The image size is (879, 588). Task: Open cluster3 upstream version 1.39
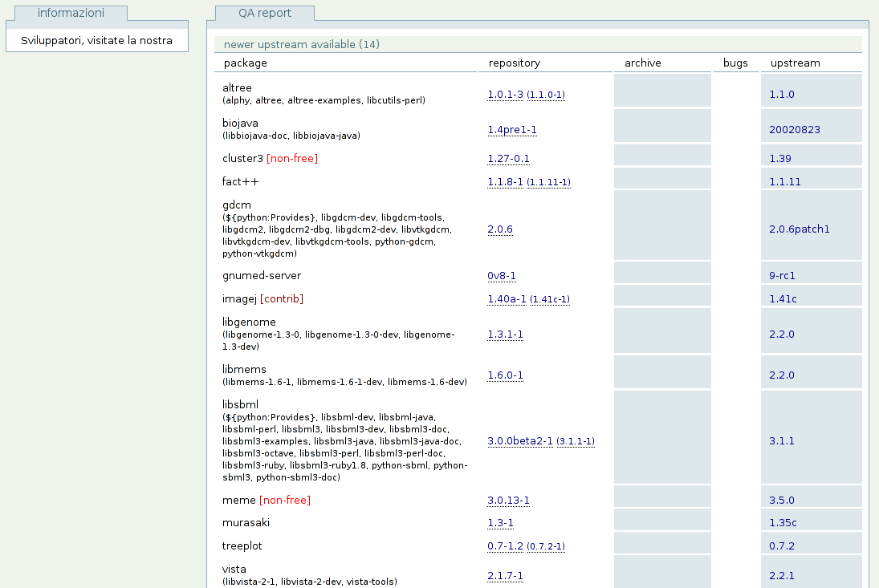coord(779,159)
